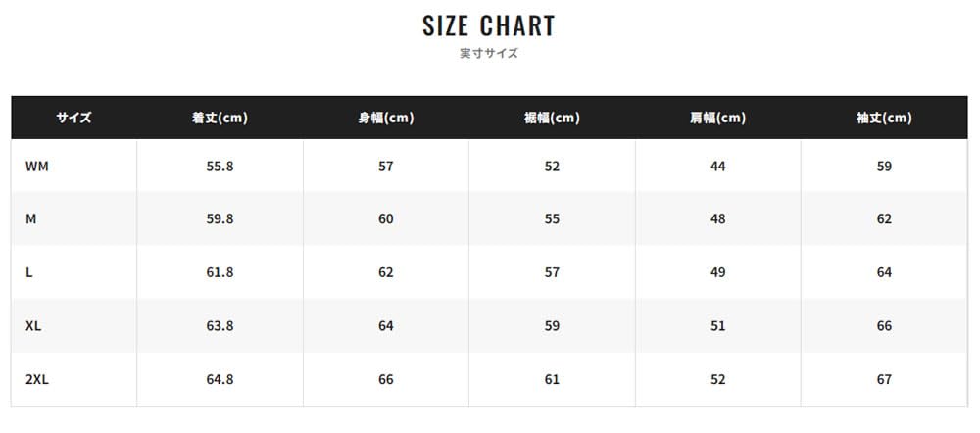The image size is (980, 433).
Task: Click the 実寸サイズ subtitle text
Action: pos(489,54)
